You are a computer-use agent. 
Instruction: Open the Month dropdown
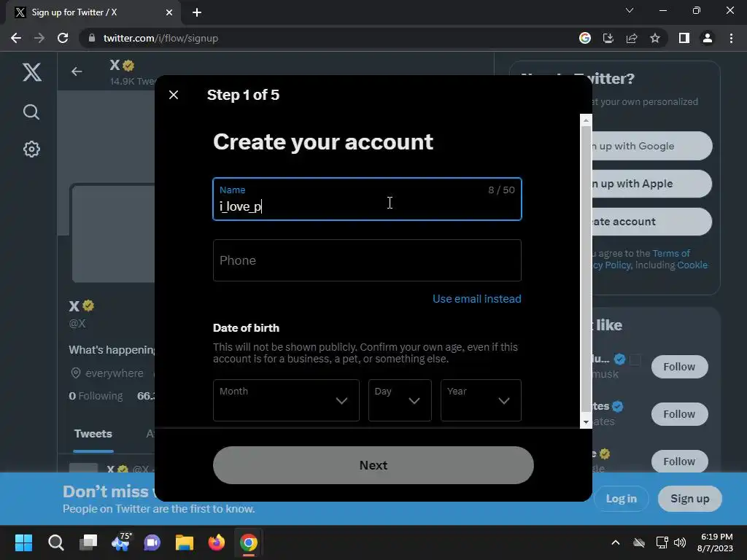286,400
